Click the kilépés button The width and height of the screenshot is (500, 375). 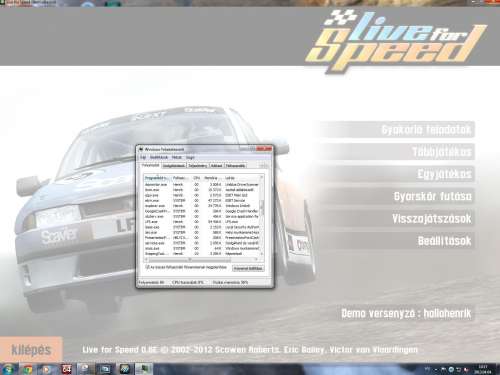31,350
